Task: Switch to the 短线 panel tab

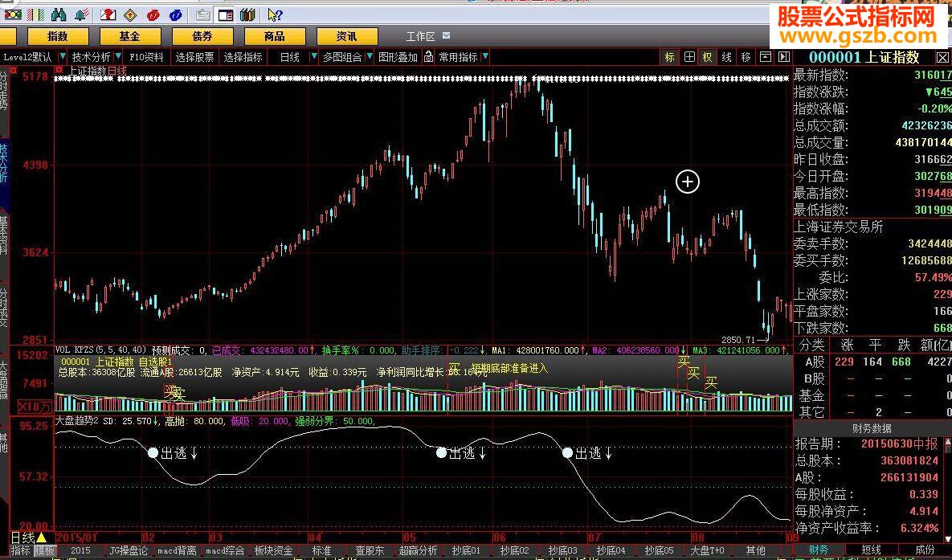Action: 871,550
